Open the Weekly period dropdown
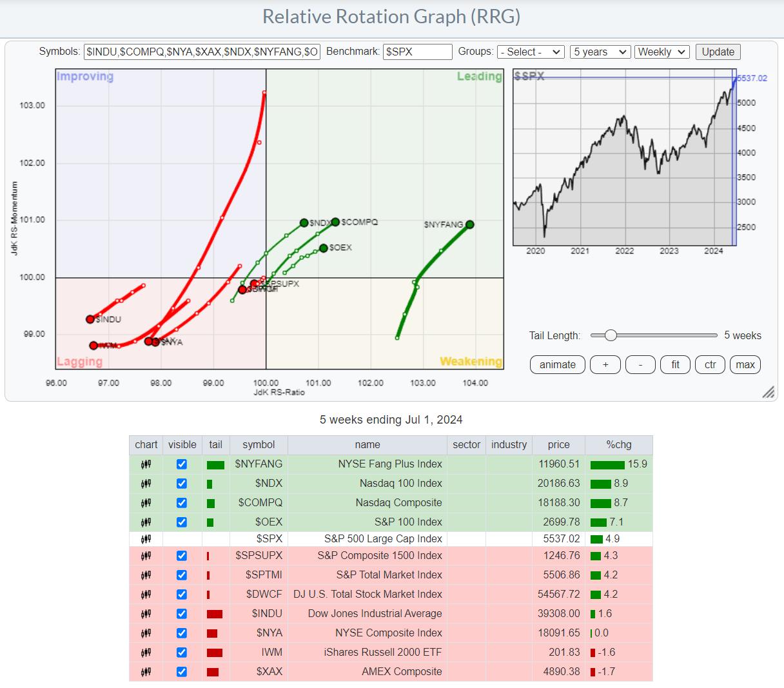 [661, 52]
